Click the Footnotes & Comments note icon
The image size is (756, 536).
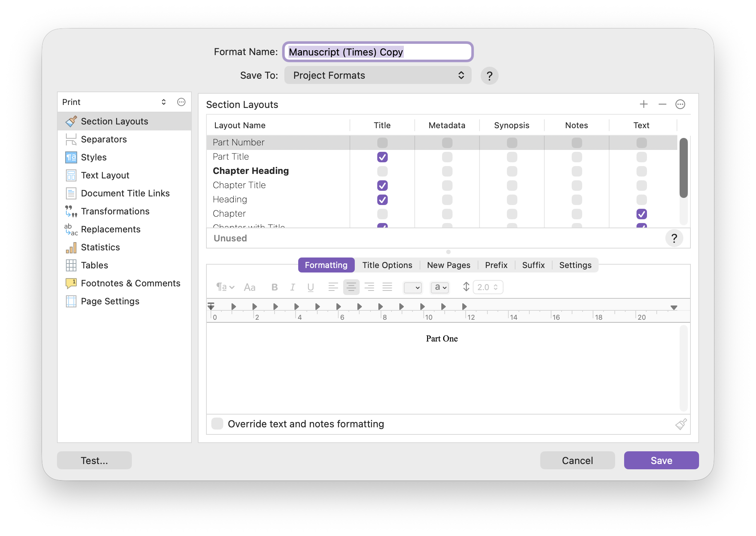[x=71, y=283]
